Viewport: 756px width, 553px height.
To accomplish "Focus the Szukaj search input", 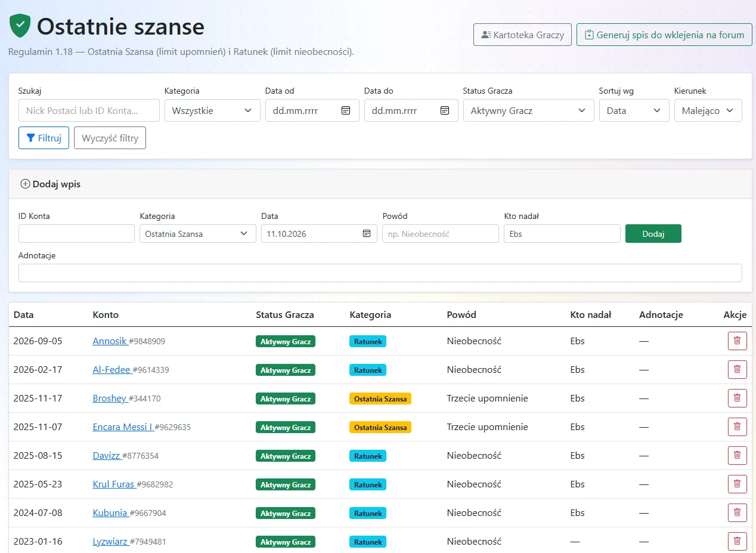I will point(89,110).
